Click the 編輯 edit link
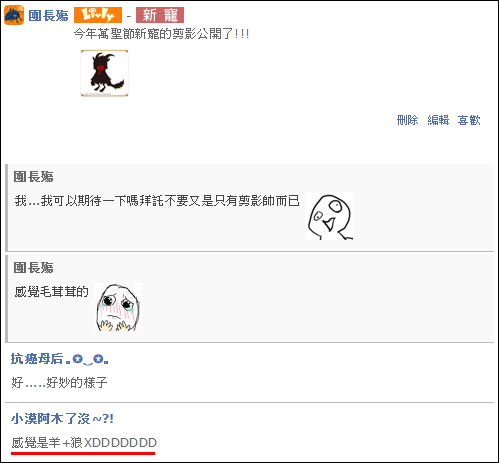 tap(438, 120)
